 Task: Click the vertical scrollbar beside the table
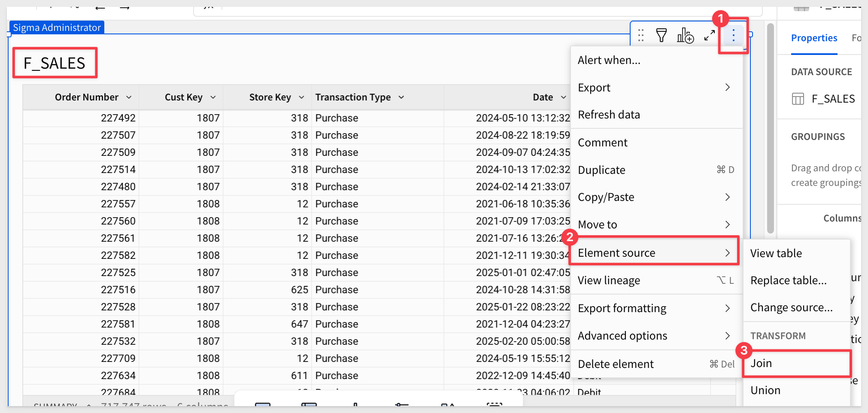point(771,129)
